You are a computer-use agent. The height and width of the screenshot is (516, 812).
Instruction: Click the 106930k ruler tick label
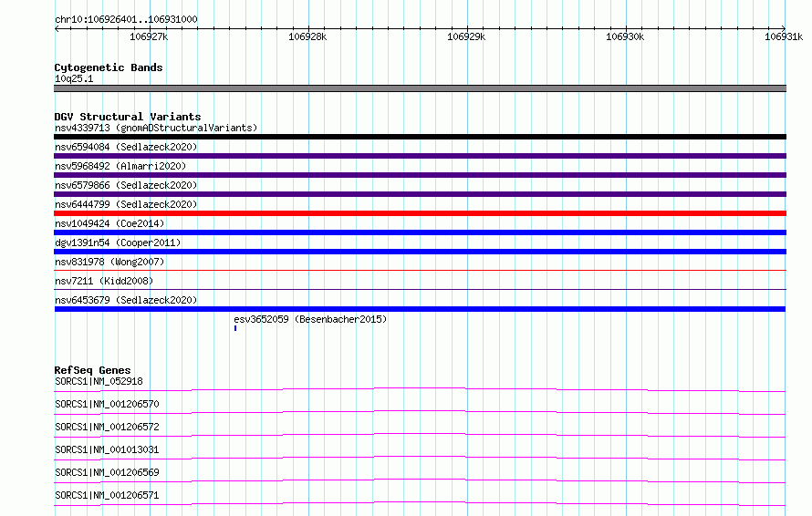(625, 36)
